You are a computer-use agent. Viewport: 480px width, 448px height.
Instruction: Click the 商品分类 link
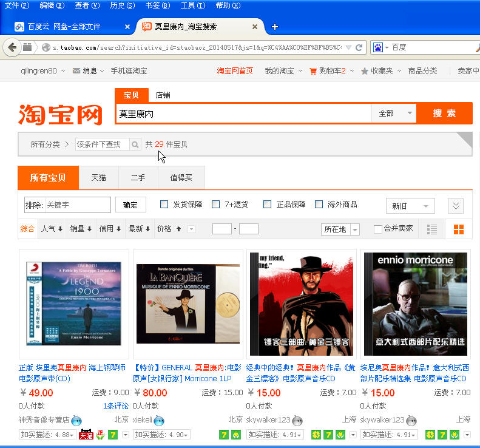pos(422,71)
